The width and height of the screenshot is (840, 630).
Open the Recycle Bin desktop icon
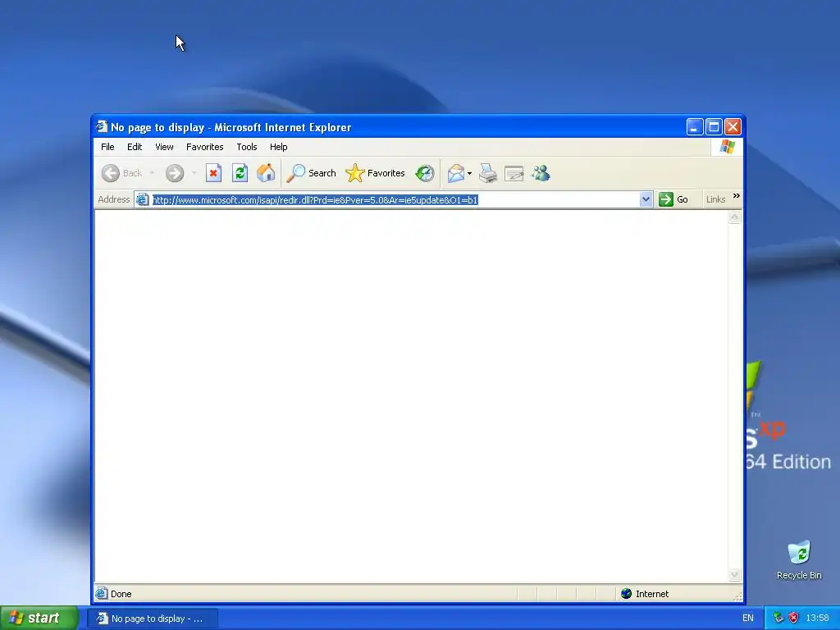(x=799, y=559)
